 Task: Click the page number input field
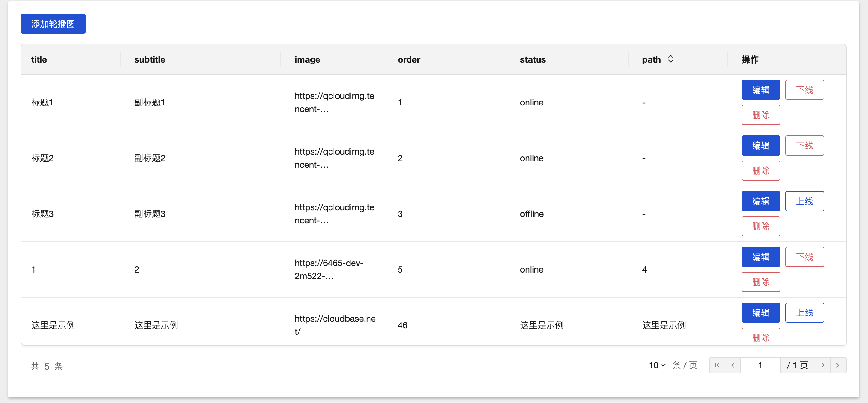[760, 365]
